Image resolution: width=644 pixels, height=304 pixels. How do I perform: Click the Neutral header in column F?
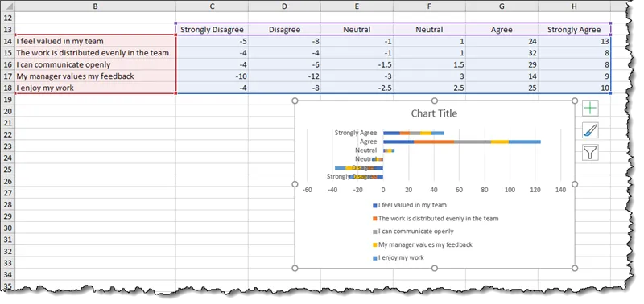tap(429, 30)
